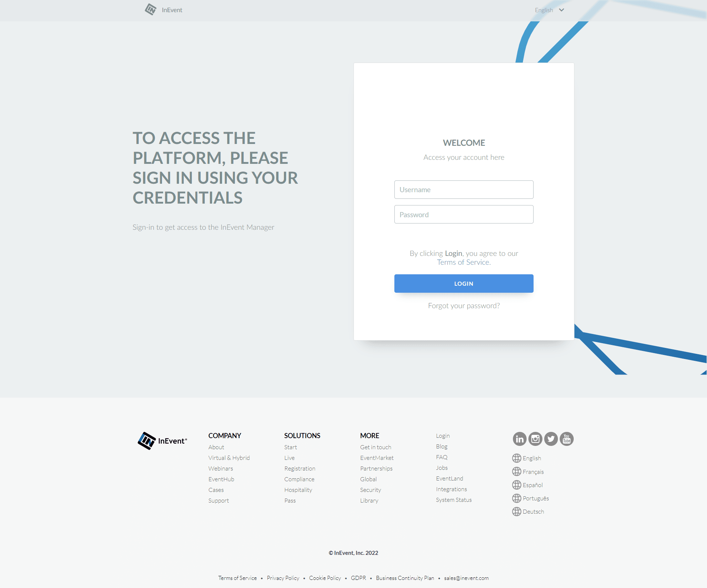Click the LOGIN button
The height and width of the screenshot is (588, 707).
click(464, 283)
